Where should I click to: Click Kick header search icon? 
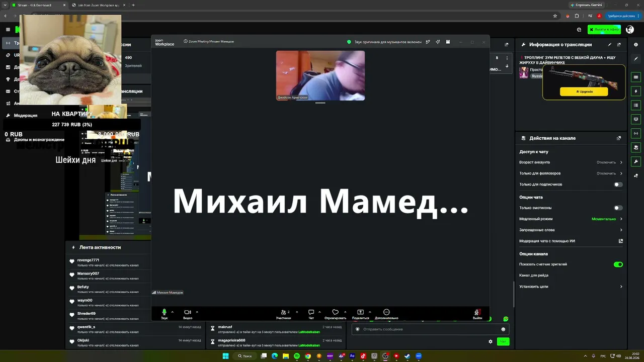[x=579, y=30]
